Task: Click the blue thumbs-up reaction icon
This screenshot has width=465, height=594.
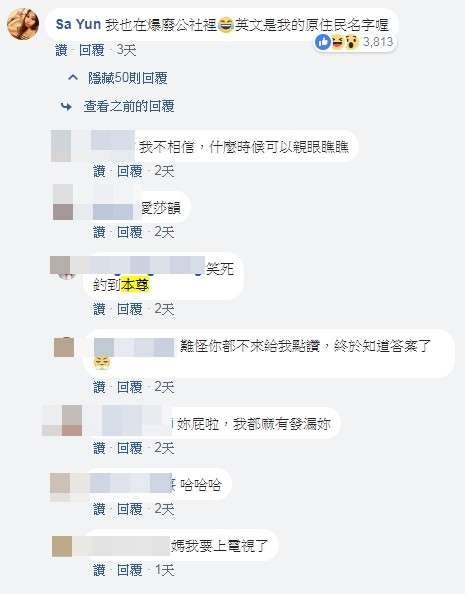Action: 323,42
